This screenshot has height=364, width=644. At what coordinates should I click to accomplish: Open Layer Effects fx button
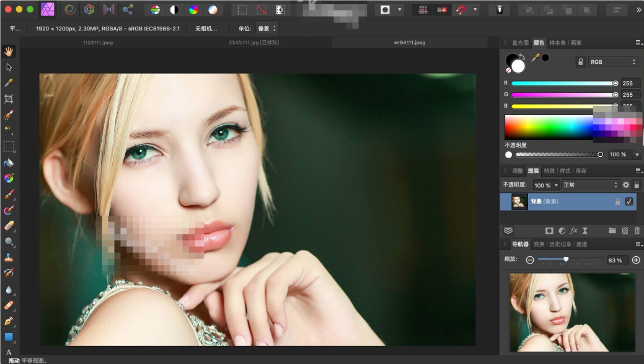click(573, 231)
